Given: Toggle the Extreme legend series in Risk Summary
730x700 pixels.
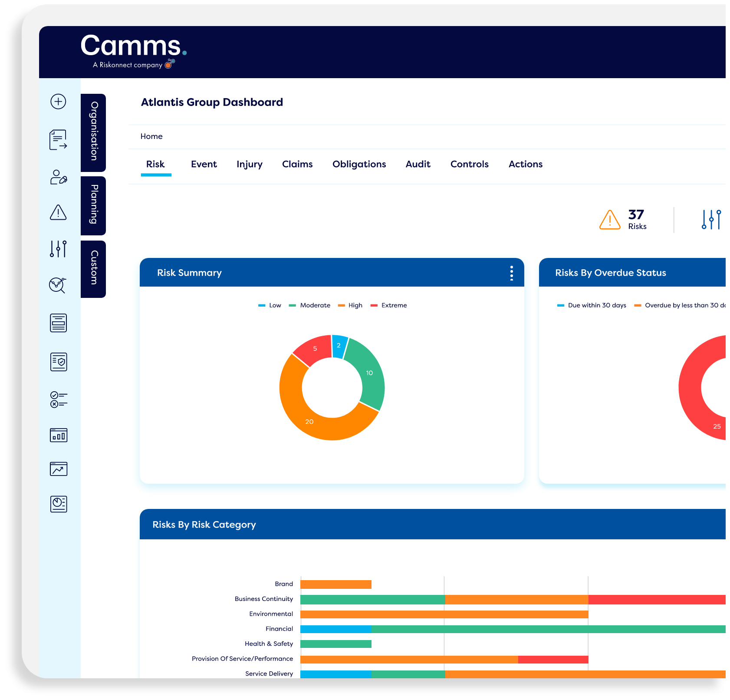Looking at the screenshot, I should [x=389, y=305].
